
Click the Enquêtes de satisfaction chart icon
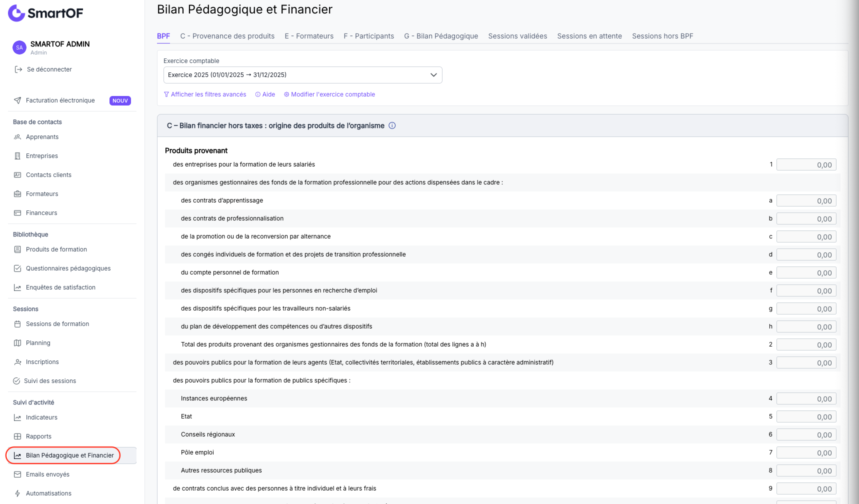pos(17,287)
